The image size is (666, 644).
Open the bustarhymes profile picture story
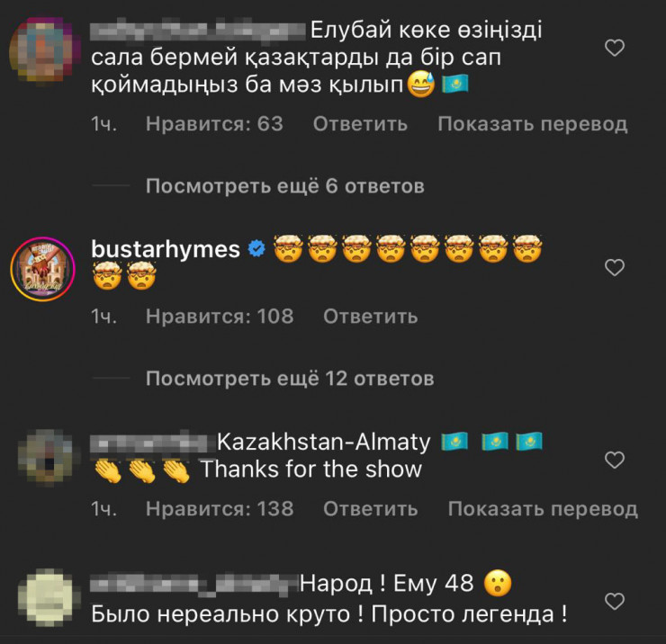pyautogui.click(x=43, y=269)
